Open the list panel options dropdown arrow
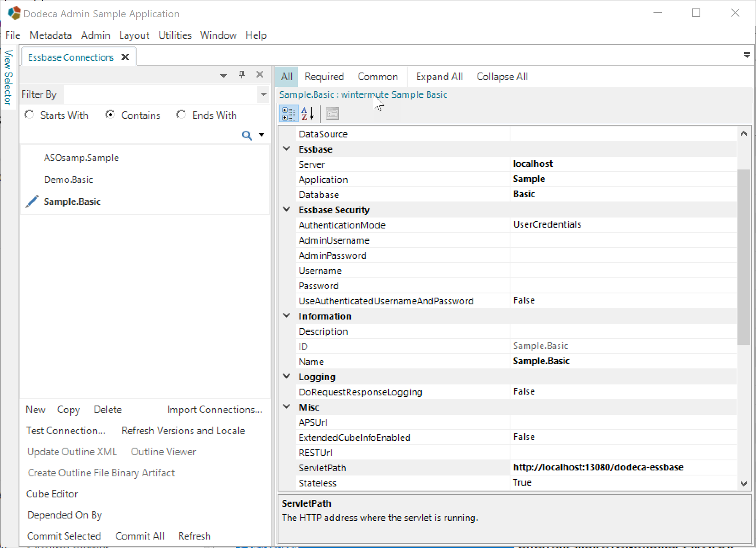Screen dimensions: 756x548 coord(224,75)
